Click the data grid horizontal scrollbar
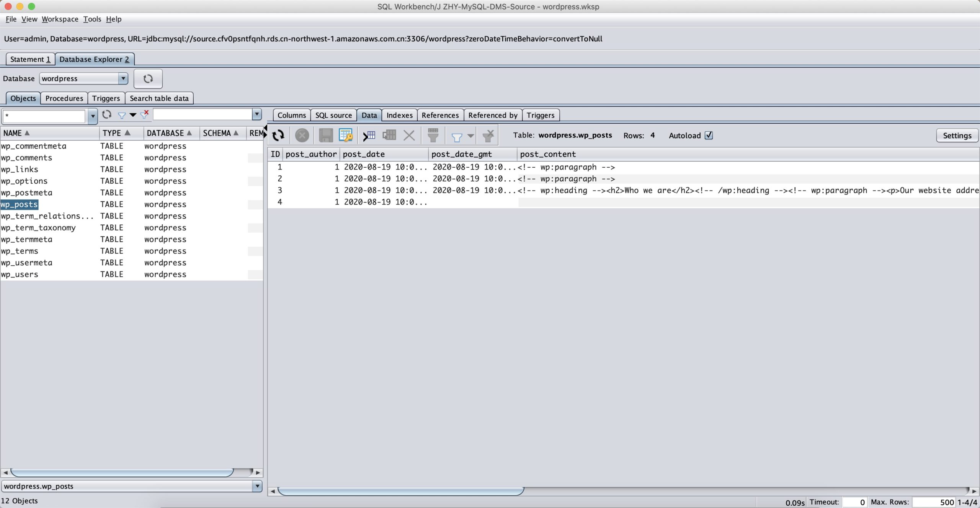This screenshot has width=980, height=508. 400,491
